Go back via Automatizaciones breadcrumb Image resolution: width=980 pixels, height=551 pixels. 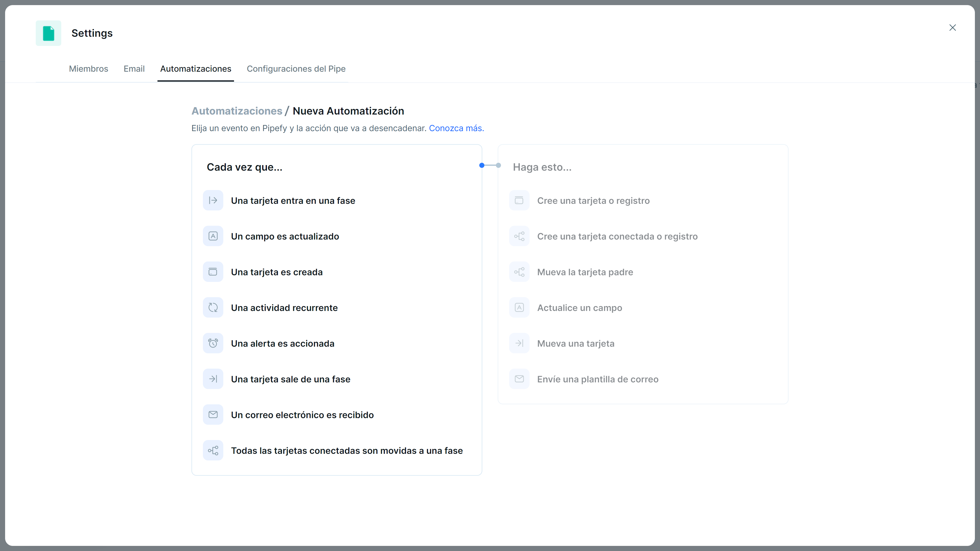237,111
